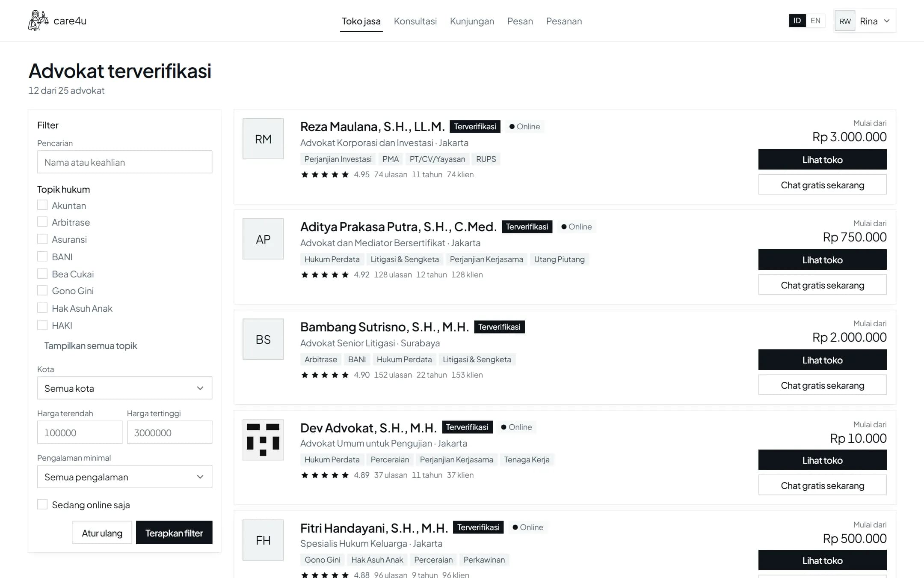The width and height of the screenshot is (924, 578).
Task: Toggle the Gono Gini checkbox
Action: pos(42,290)
